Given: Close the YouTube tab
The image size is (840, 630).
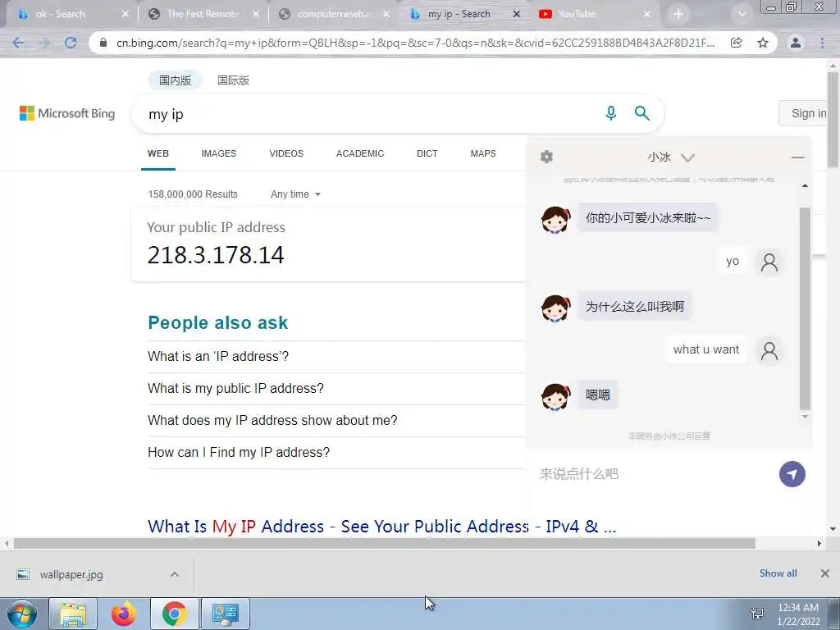Looking at the screenshot, I should (x=647, y=14).
